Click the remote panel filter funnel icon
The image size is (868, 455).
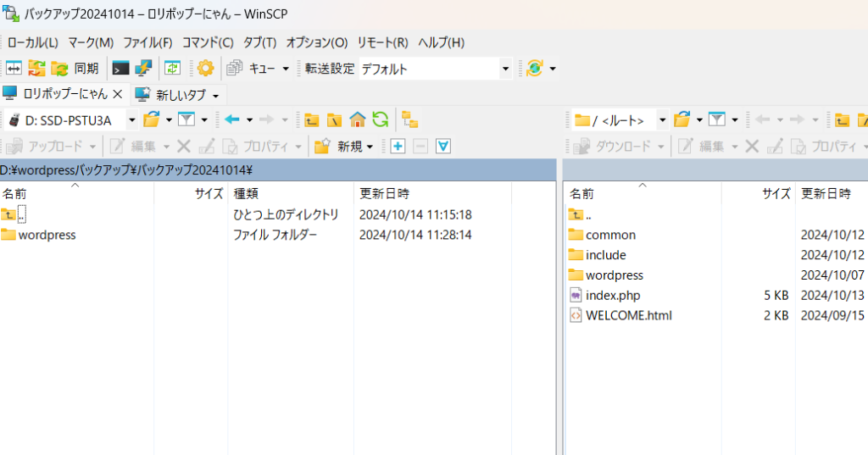tap(717, 119)
